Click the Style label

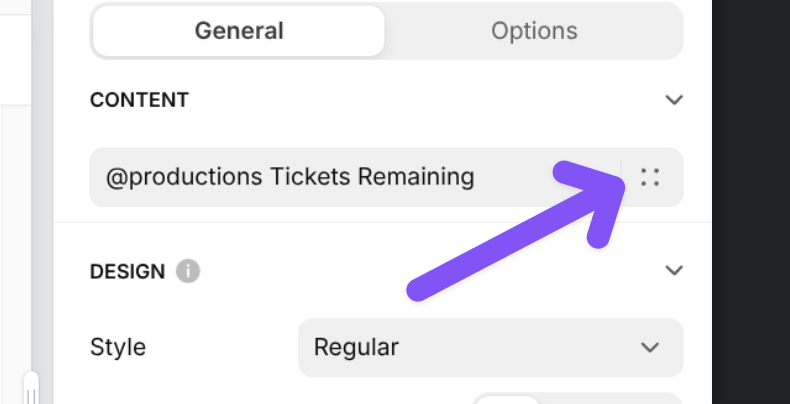point(118,347)
